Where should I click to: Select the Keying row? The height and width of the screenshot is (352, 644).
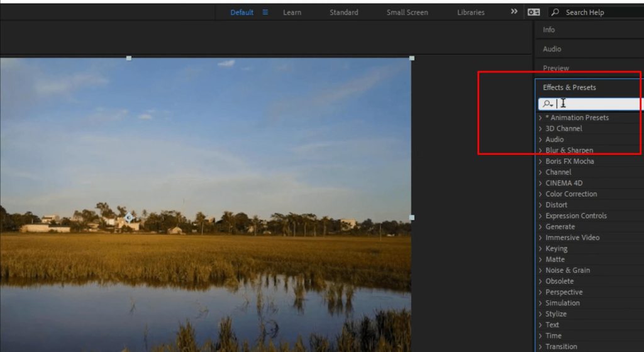click(591, 248)
